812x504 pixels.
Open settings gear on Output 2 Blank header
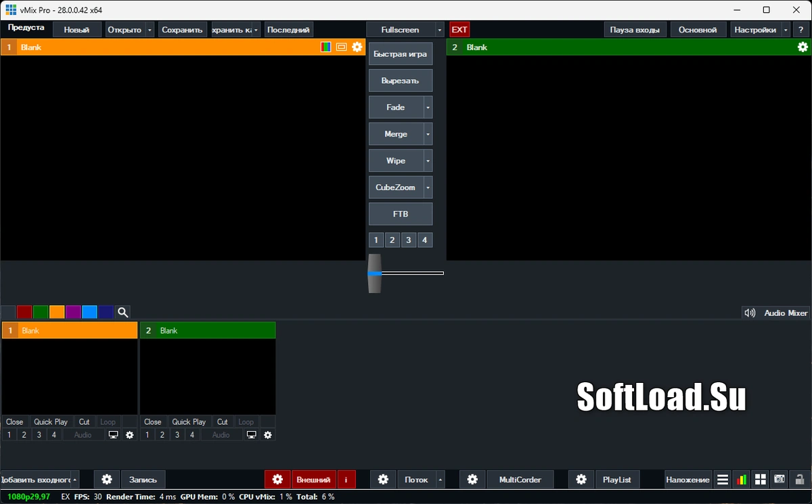point(803,47)
